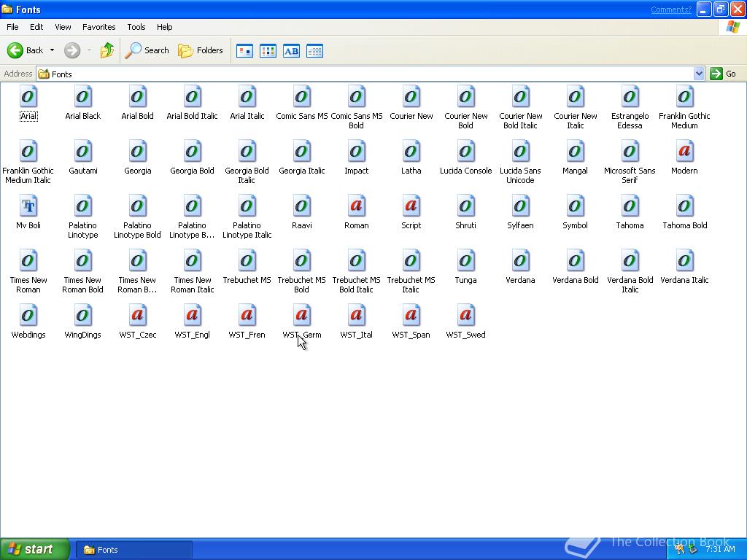Click inside the Address field
747x560 pixels.
[365, 74]
